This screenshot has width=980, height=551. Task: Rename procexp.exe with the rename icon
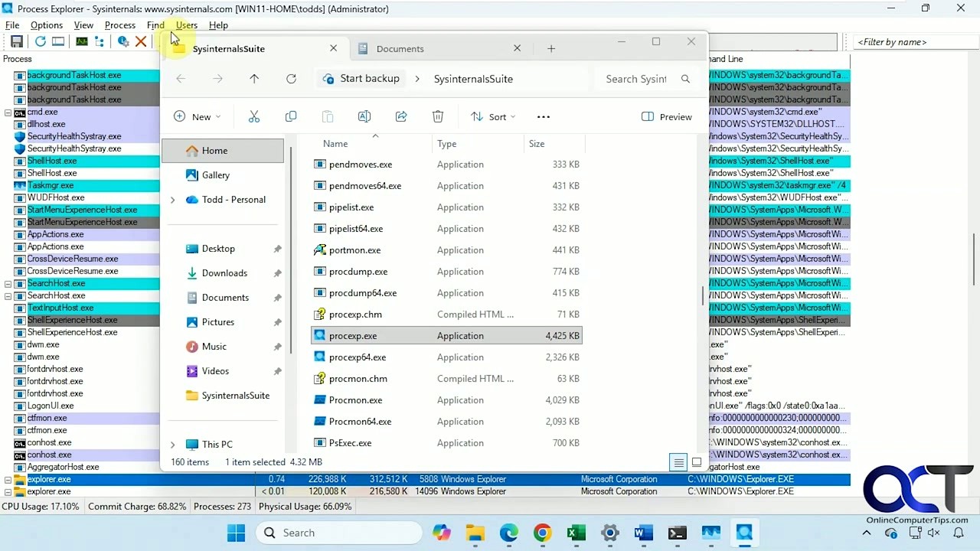pos(364,116)
